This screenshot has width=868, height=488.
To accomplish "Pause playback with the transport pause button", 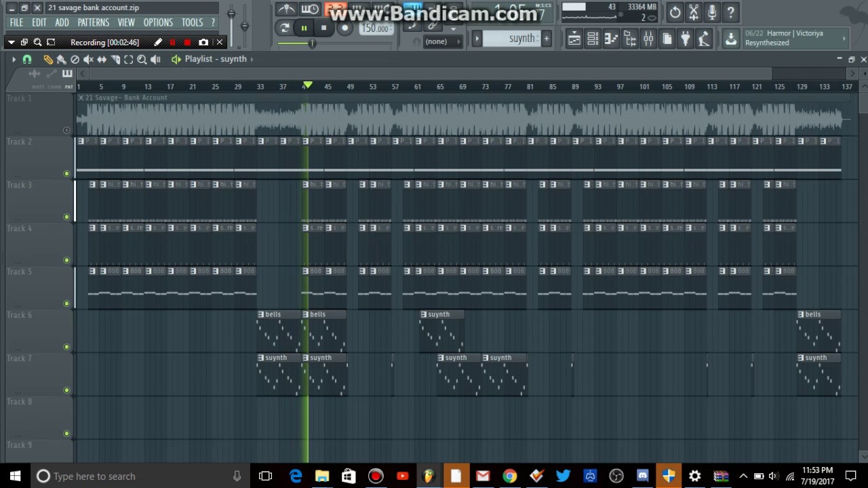I will (304, 28).
